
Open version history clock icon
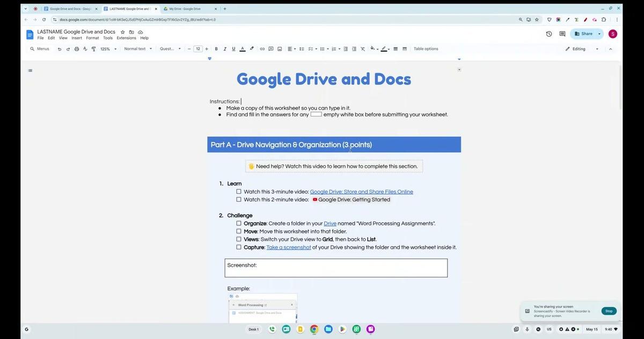(549, 34)
